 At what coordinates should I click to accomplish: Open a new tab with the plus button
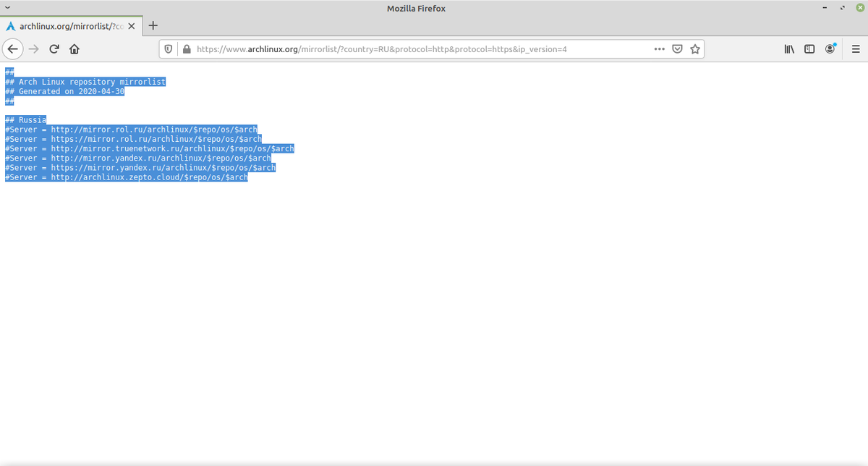(x=153, y=25)
